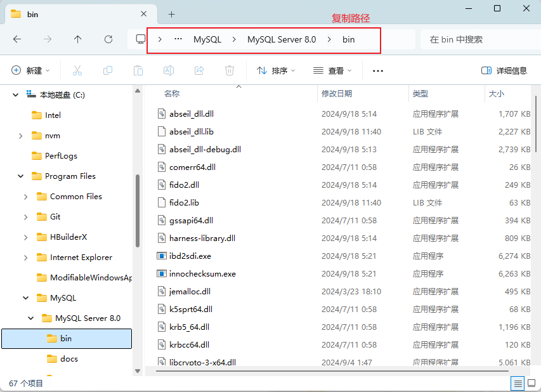Viewport: 541px width, 392px height.
Task: Open the ... see more menu
Action: click(377, 70)
